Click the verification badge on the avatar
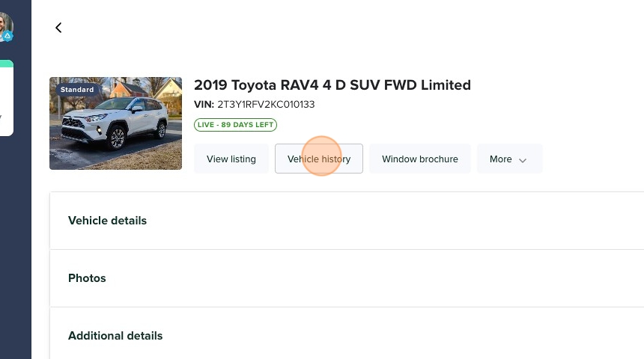The height and width of the screenshot is (359, 644). coord(7,36)
